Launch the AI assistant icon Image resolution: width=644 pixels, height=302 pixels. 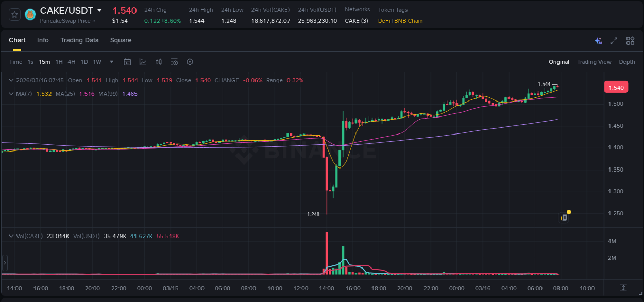[x=598, y=40]
